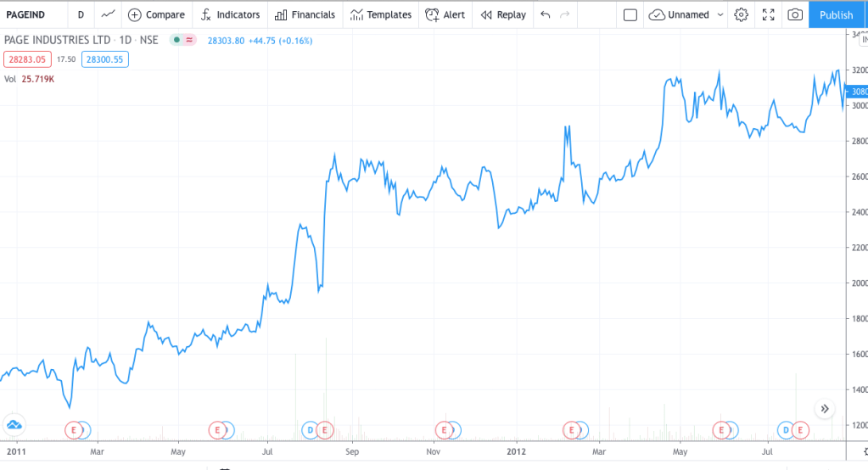
Task: Click the redo arrow
Action: point(565,14)
